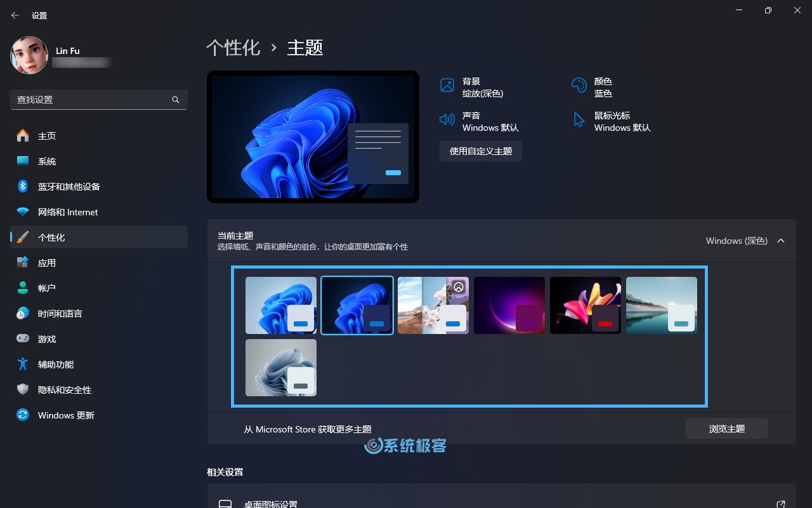Open Windows 更新 page
The width and height of the screenshot is (812, 508).
[x=99, y=415]
